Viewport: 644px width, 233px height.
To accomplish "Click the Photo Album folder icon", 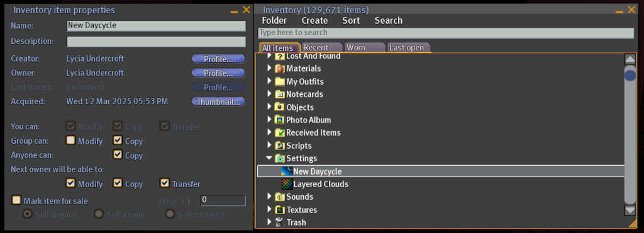I will pyautogui.click(x=280, y=120).
